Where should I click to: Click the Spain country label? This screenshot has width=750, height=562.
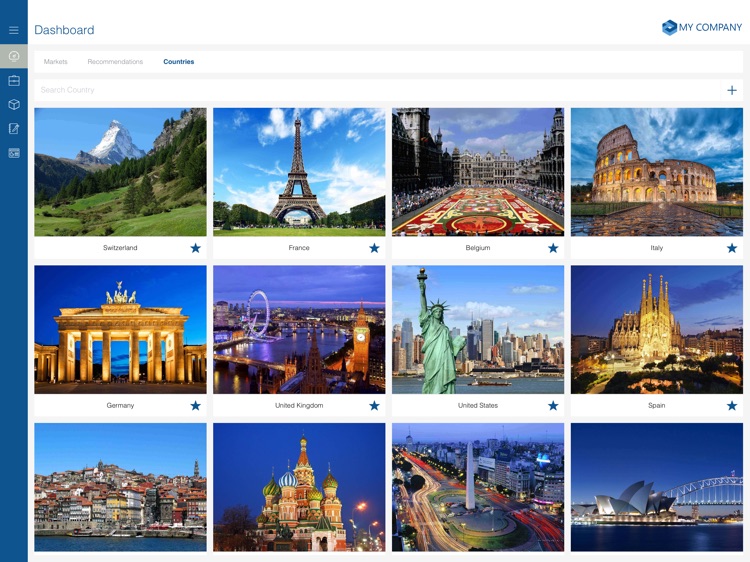[x=657, y=405]
